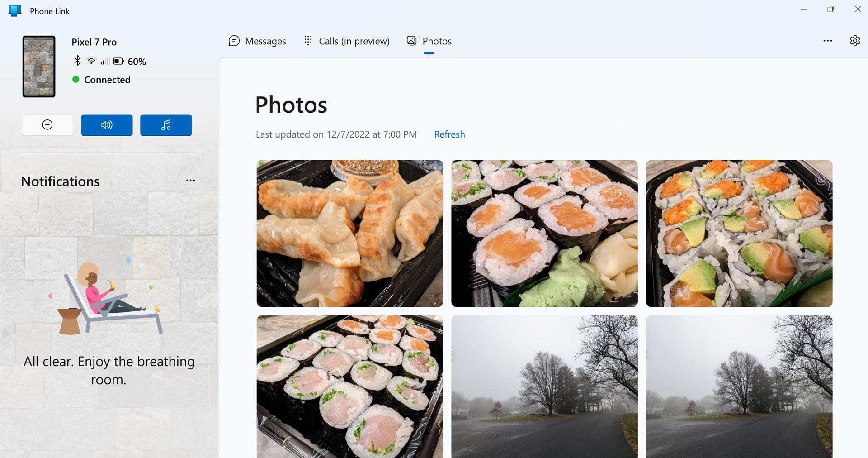Toggle the phone's sound volume button
The height and width of the screenshot is (458, 868).
[107, 125]
